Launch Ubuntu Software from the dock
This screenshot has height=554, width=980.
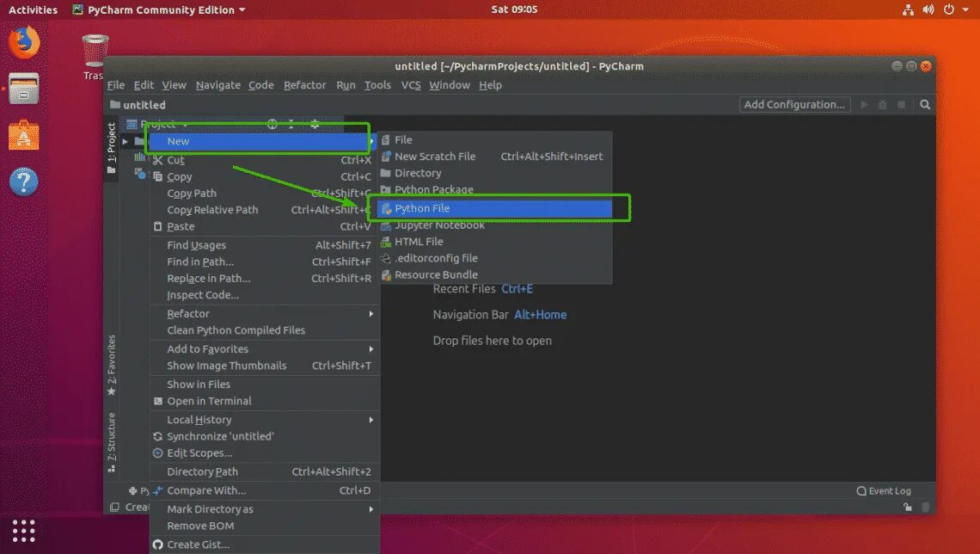24,135
